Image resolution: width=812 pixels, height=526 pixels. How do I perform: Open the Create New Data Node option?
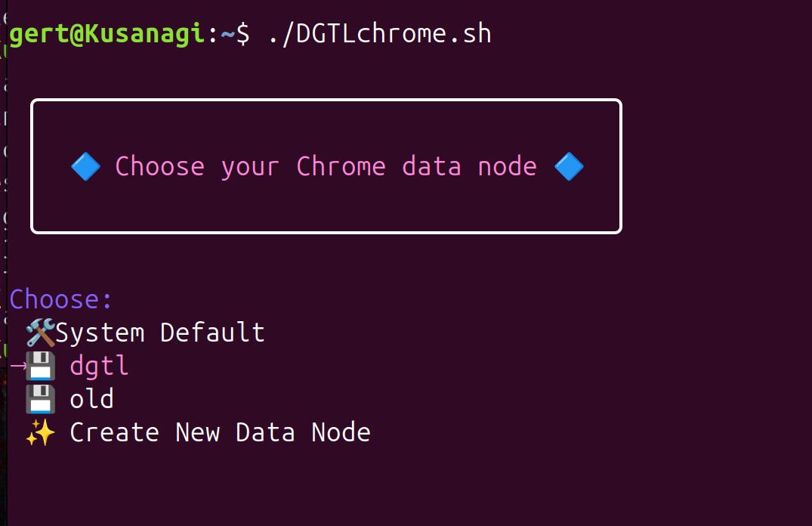(x=219, y=432)
